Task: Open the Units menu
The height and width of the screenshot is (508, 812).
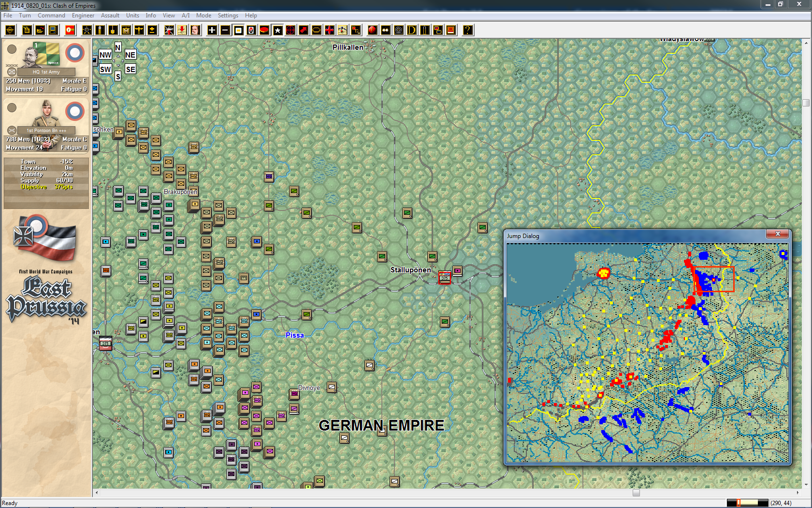Action: tap(132, 15)
